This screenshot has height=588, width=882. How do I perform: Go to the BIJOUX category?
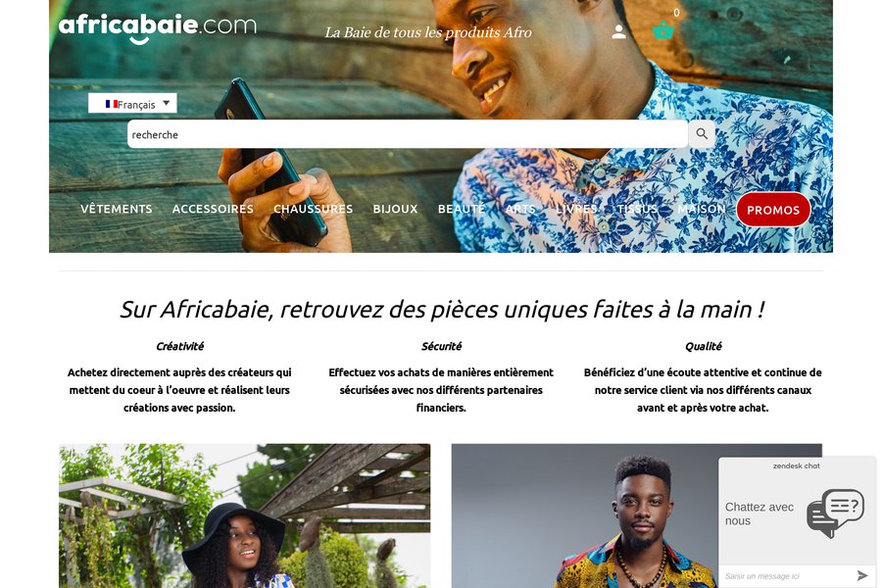pyautogui.click(x=395, y=209)
